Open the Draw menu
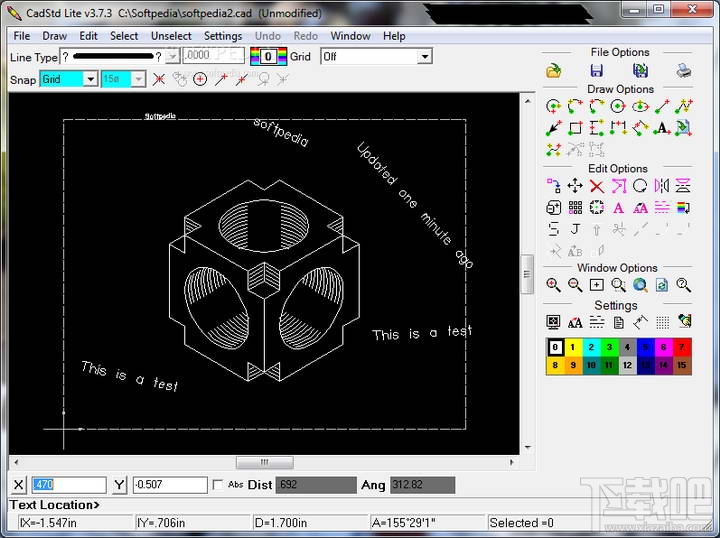Screen dimensions: 720x538 [x=54, y=36]
